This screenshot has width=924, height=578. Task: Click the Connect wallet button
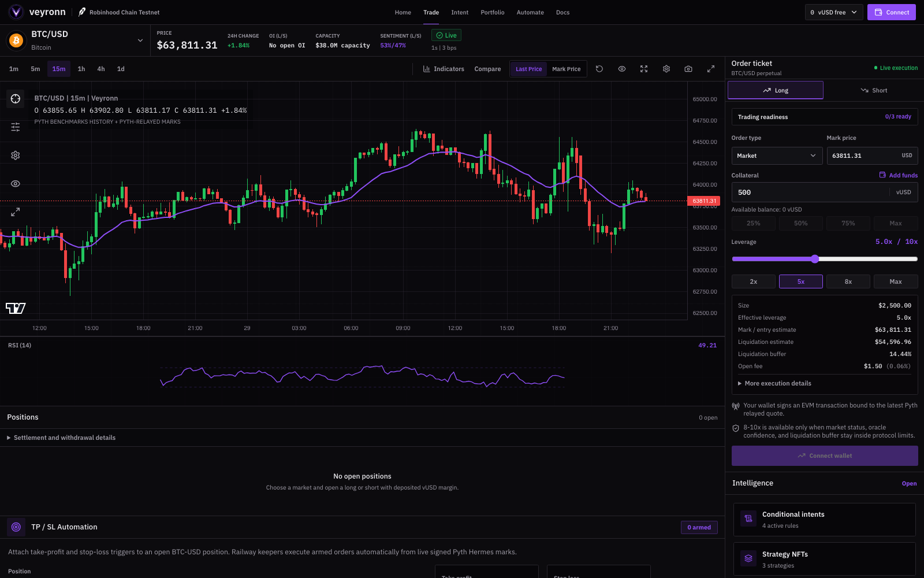point(825,455)
